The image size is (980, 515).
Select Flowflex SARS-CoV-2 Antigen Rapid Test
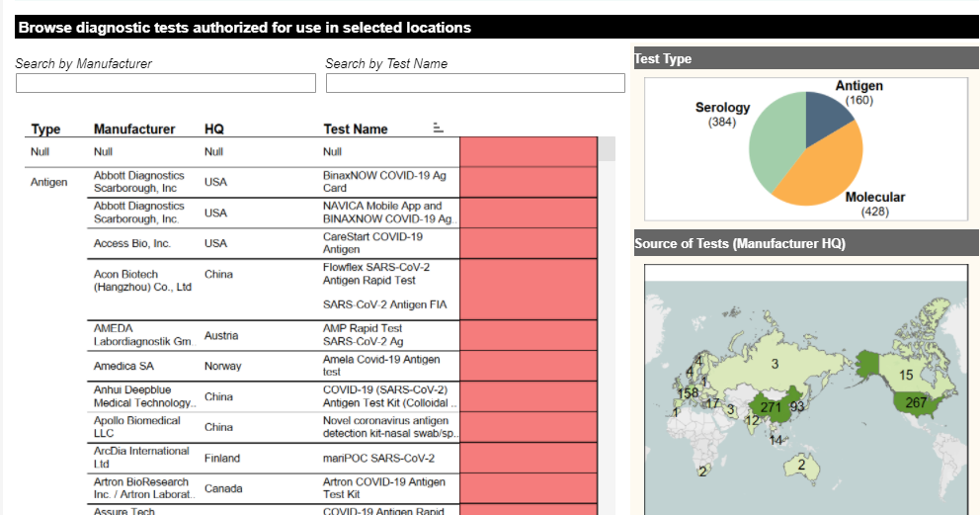(x=376, y=274)
